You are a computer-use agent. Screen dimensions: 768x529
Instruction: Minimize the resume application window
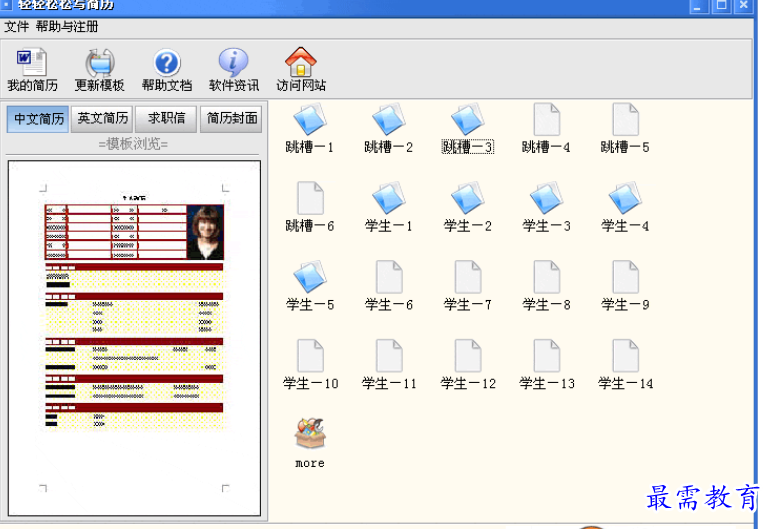[x=699, y=6]
